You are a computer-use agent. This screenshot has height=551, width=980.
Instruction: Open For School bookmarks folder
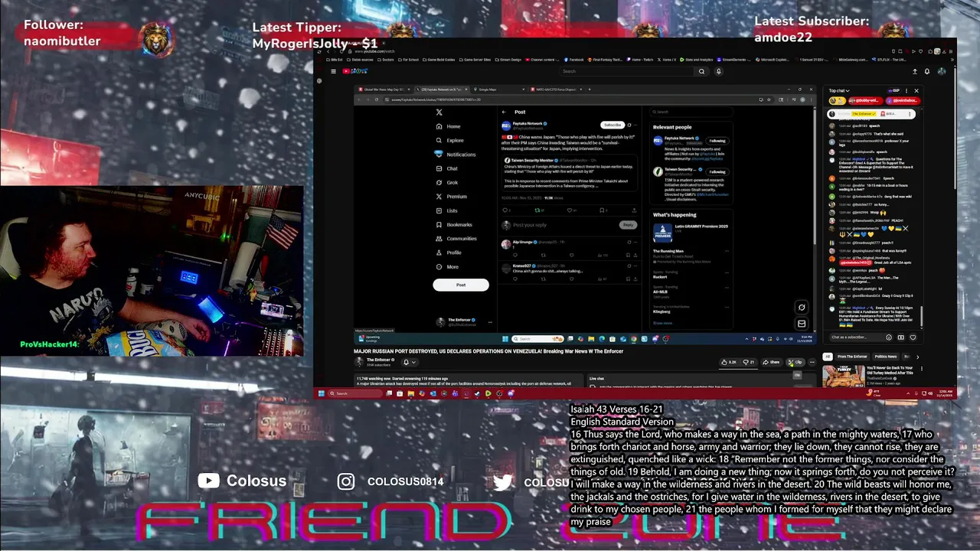point(410,60)
